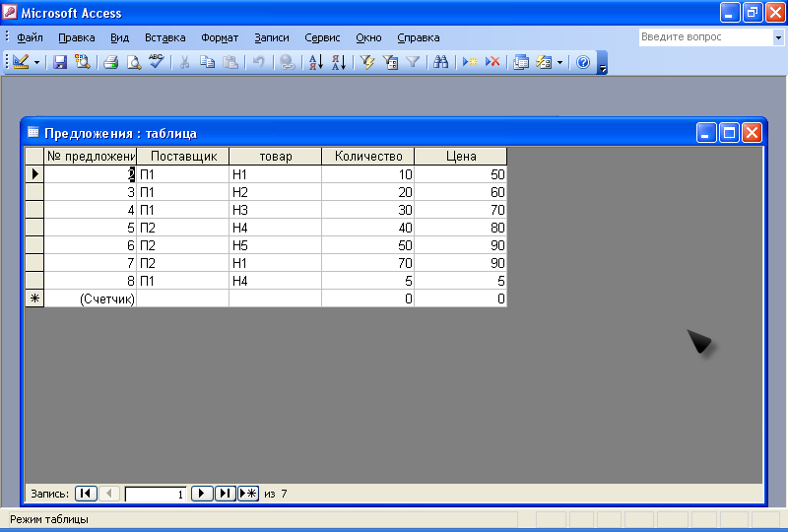Switch to design view with the View icon
Screen dimensions: 788x532
(21, 62)
